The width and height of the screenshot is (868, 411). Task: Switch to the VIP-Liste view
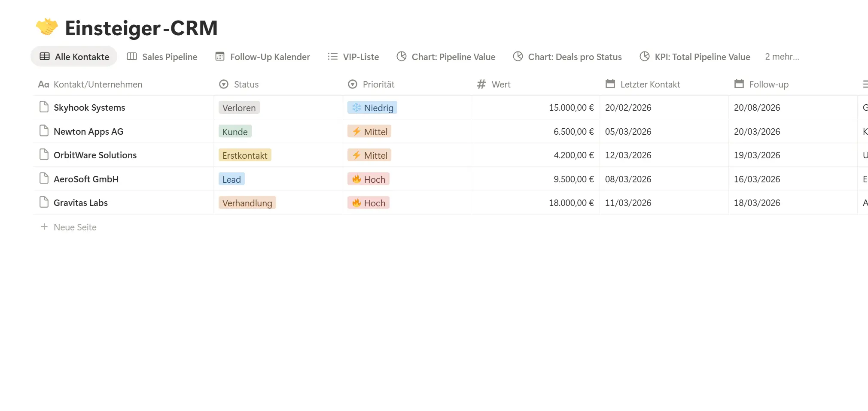(361, 56)
